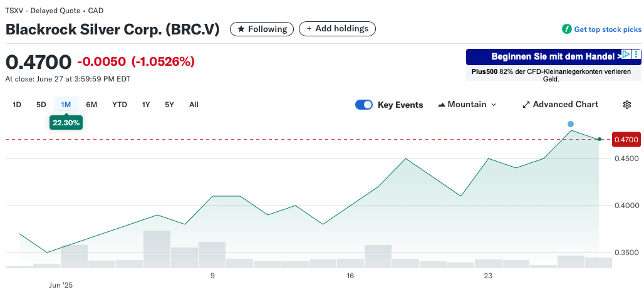Click Get top stock picks link
The width and height of the screenshot is (644, 292).
click(608, 29)
